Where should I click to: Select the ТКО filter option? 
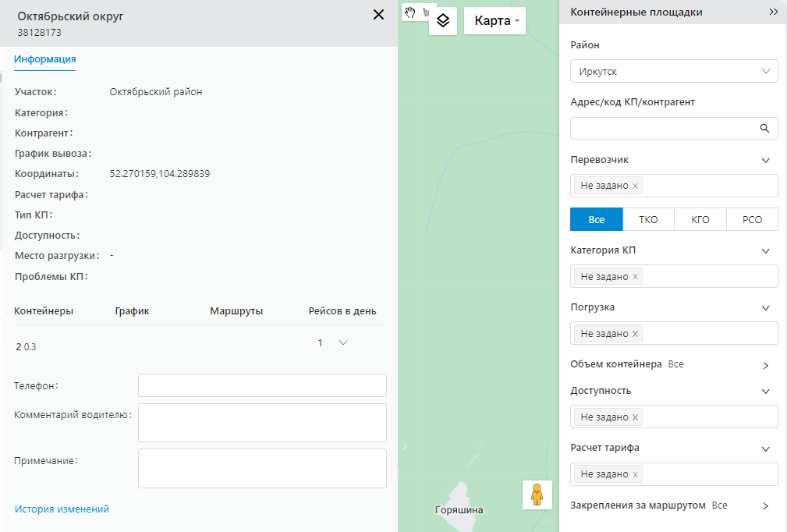pyautogui.click(x=648, y=220)
